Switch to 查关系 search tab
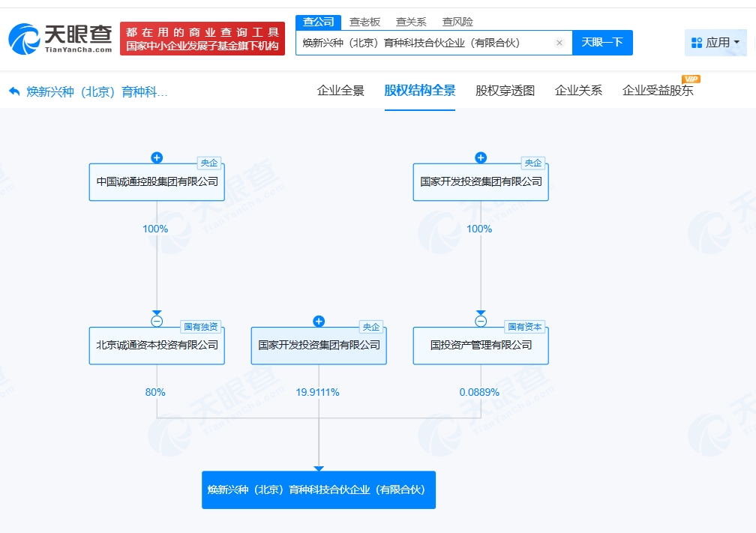Screen dimensions: 756x533 coord(411,22)
